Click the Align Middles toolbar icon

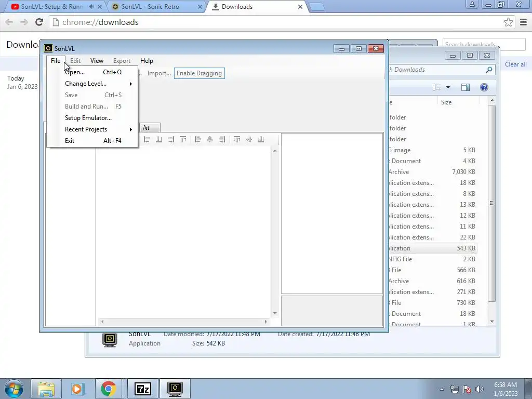pyautogui.click(x=249, y=139)
